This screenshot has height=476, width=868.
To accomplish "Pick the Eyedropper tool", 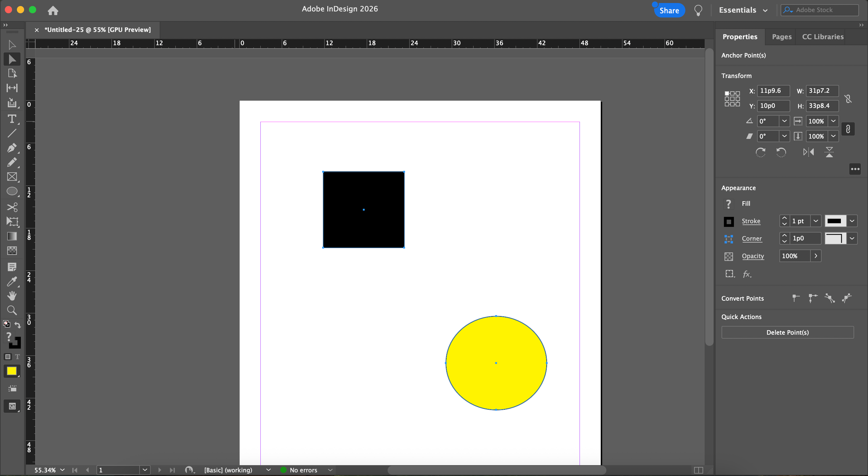I will click(x=12, y=281).
